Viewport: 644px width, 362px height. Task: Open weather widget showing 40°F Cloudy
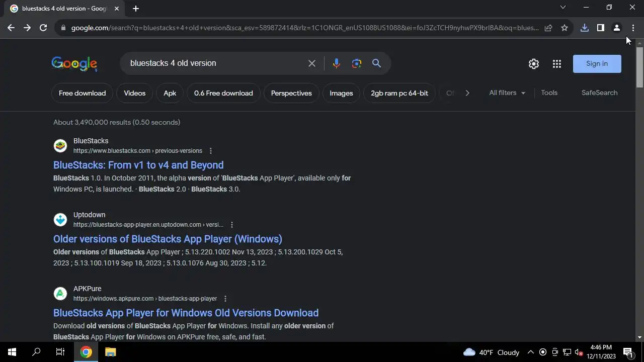(491, 352)
